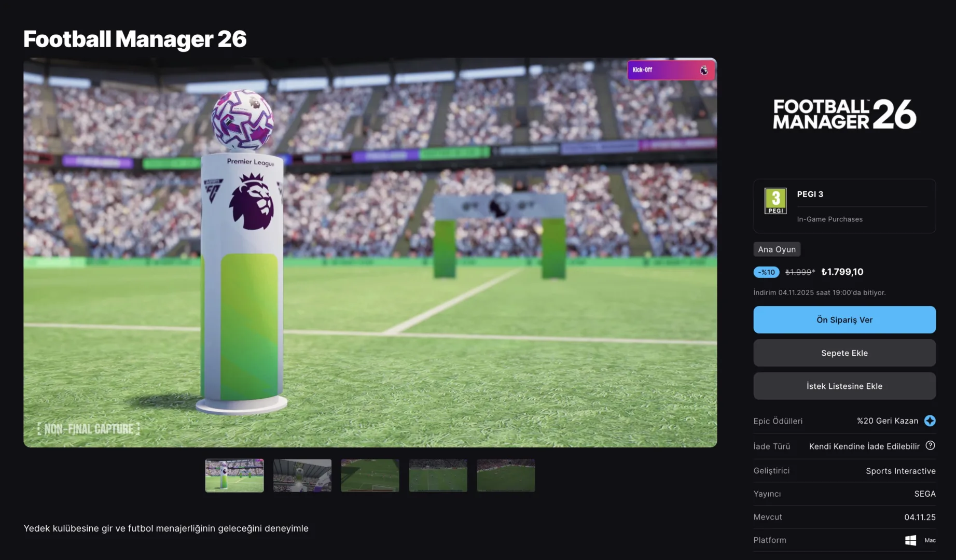
Task: Open the refund type help question-mark icon
Action: (x=930, y=445)
